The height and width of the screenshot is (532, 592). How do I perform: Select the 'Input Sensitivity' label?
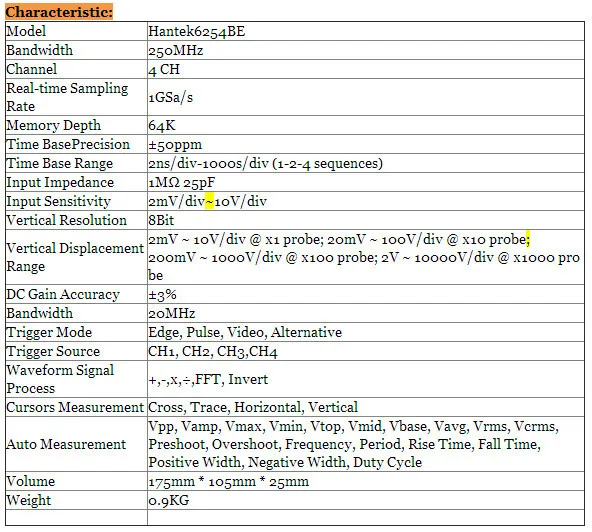[x=59, y=201]
